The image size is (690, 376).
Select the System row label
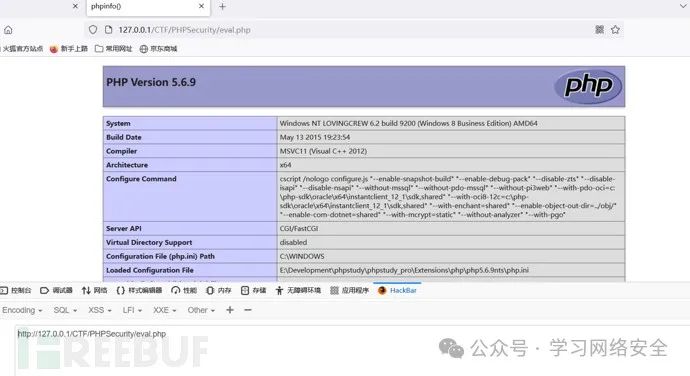tap(118, 124)
